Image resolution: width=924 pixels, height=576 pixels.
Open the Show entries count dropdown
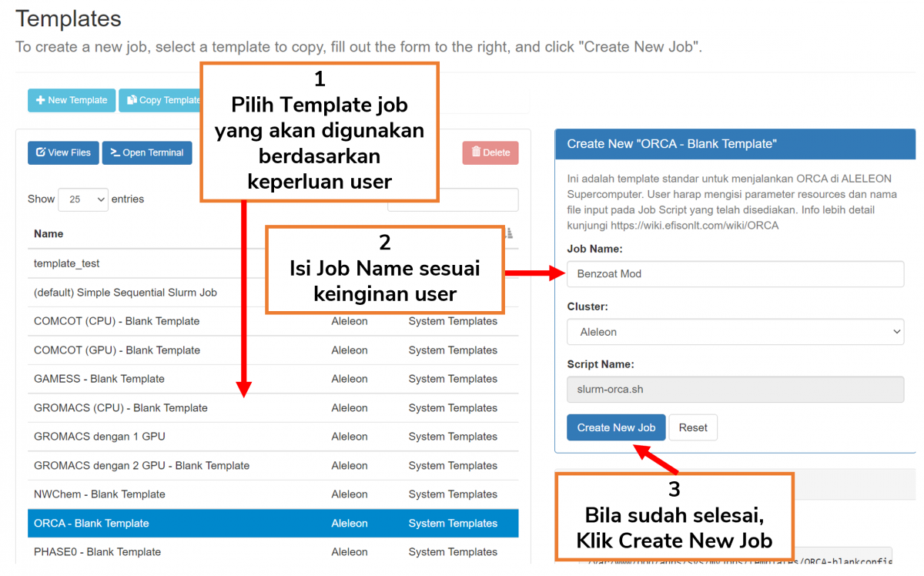83,199
